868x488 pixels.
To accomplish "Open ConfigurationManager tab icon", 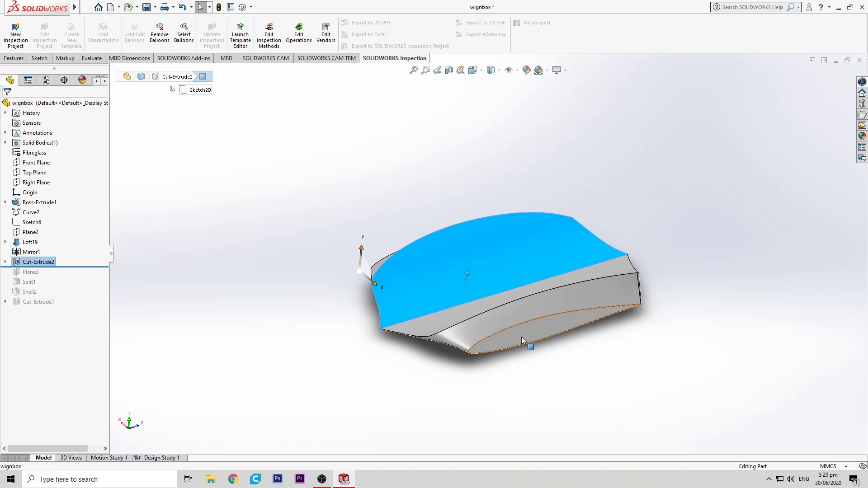I will point(46,80).
